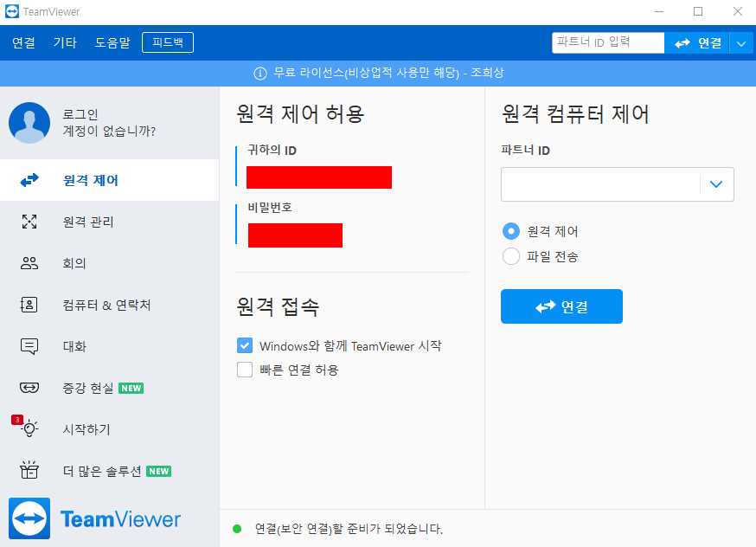Click the top bar 연결 button
The image size is (756, 547).
coord(697,43)
